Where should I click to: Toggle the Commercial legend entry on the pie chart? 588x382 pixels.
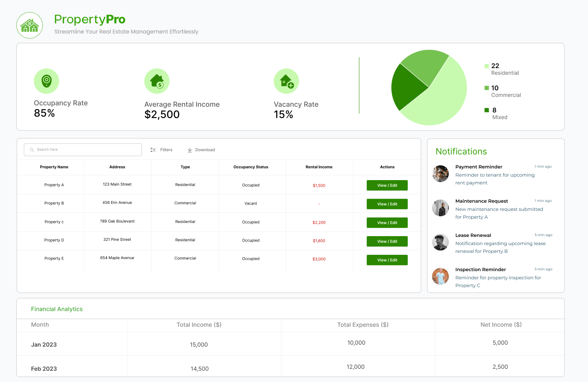point(503,91)
